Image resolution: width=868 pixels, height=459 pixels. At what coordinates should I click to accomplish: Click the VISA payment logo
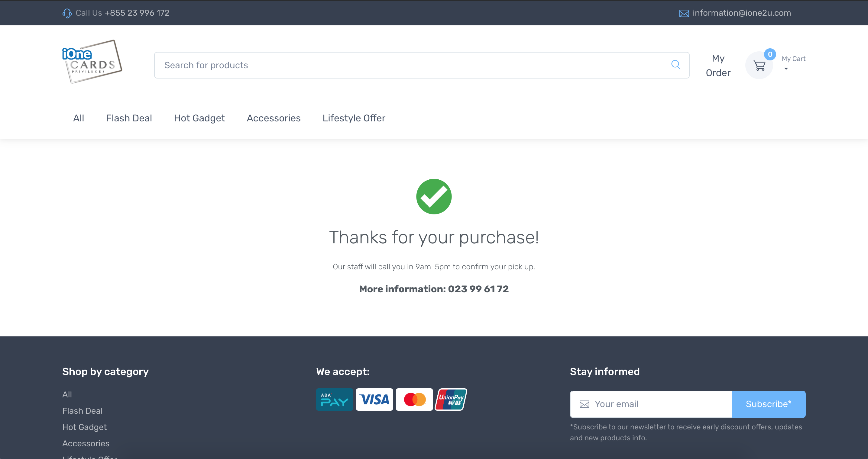(374, 400)
